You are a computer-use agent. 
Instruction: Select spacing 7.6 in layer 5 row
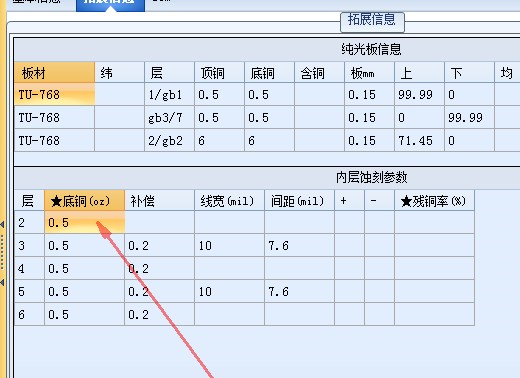click(299, 291)
